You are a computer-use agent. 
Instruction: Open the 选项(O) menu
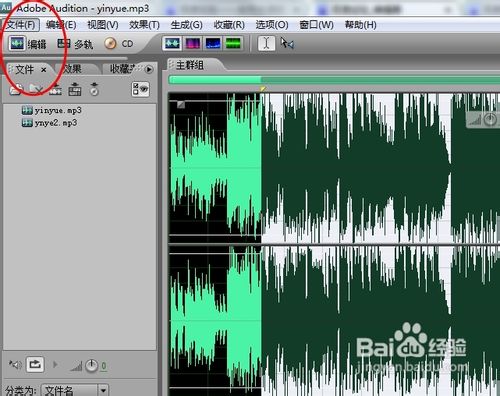tap(272, 25)
